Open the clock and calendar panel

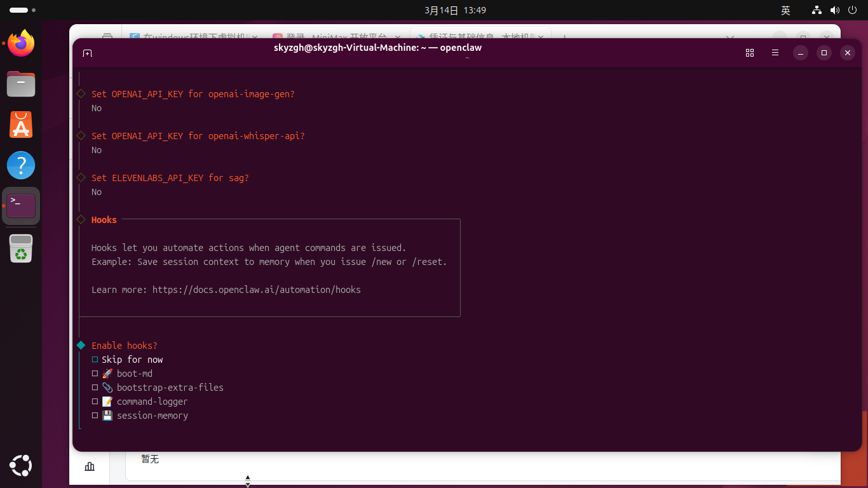click(455, 10)
